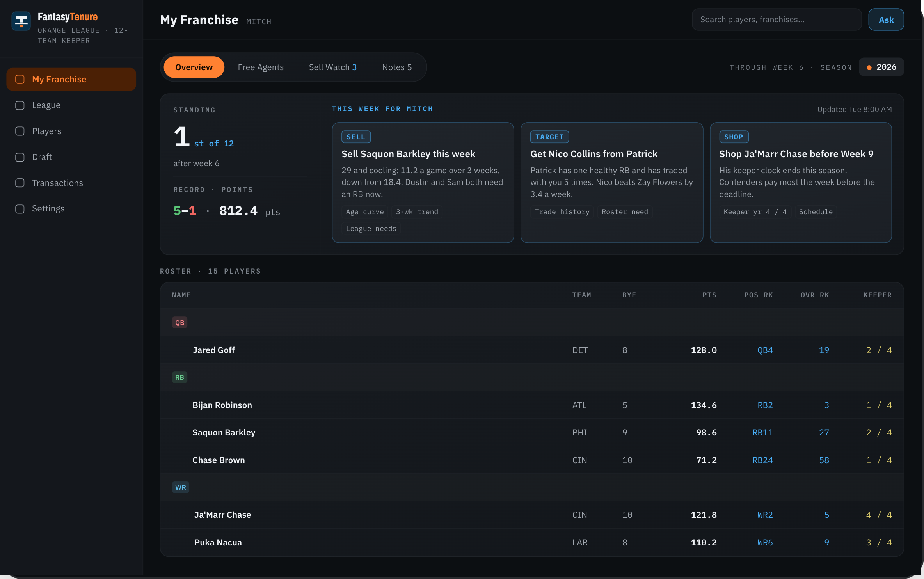Screen dimensions: 924x579
Task: Open Get Nico Collins target card
Action: pyautogui.click(x=612, y=183)
